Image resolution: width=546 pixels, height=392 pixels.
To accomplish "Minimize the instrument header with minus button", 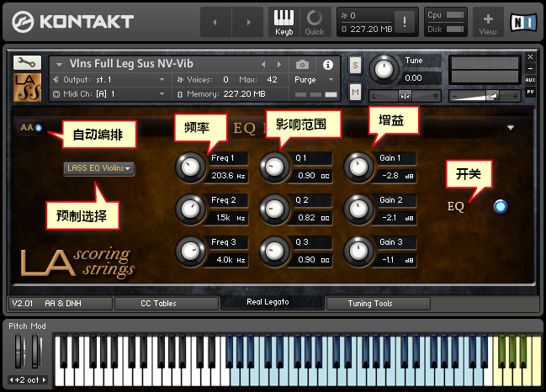I will click(530, 69).
